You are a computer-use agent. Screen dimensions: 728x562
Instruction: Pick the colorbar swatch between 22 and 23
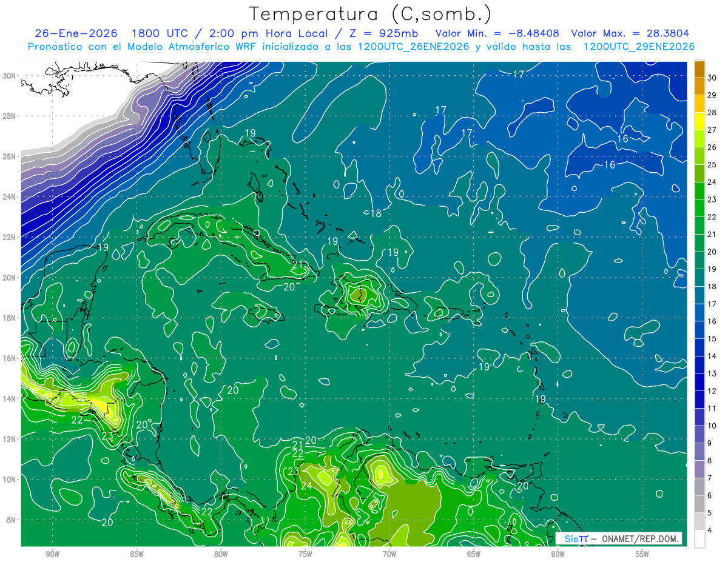click(700, 208)
